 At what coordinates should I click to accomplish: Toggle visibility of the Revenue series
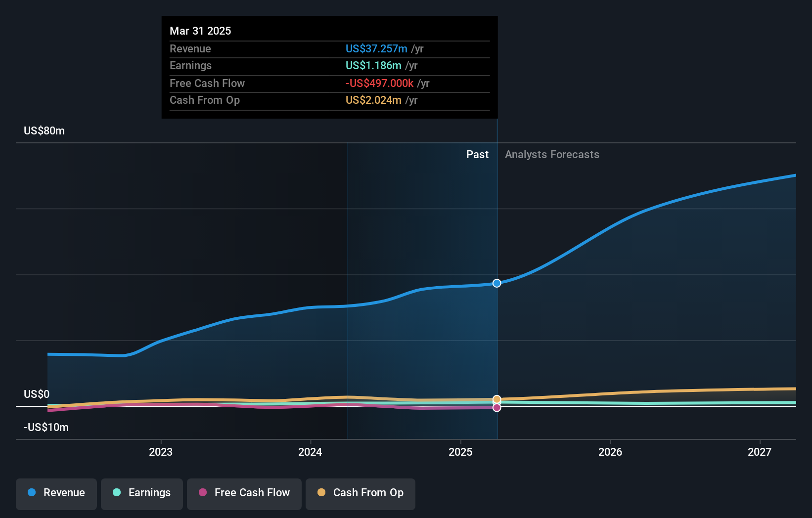coord(56,493)
